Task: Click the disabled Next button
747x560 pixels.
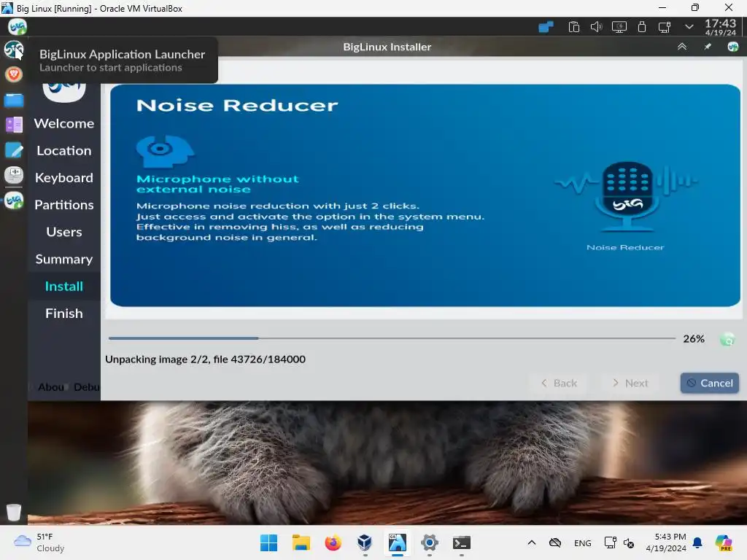Action: click(630, 383)
